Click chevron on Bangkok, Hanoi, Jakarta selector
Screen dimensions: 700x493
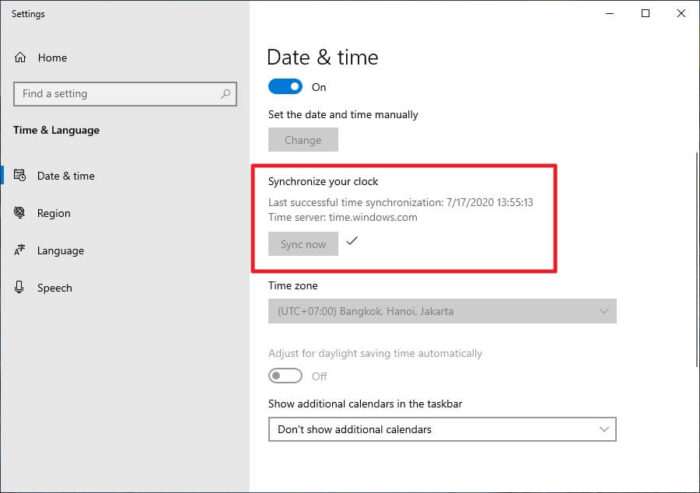[604, 311]
